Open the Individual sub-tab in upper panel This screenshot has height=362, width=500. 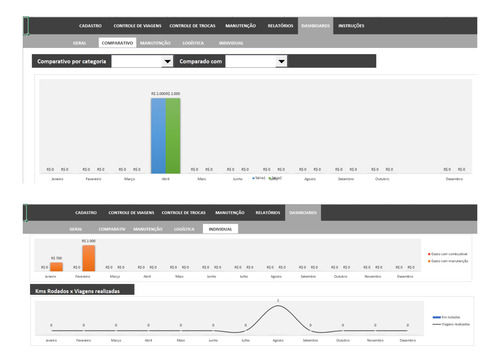tap(231, 43)
